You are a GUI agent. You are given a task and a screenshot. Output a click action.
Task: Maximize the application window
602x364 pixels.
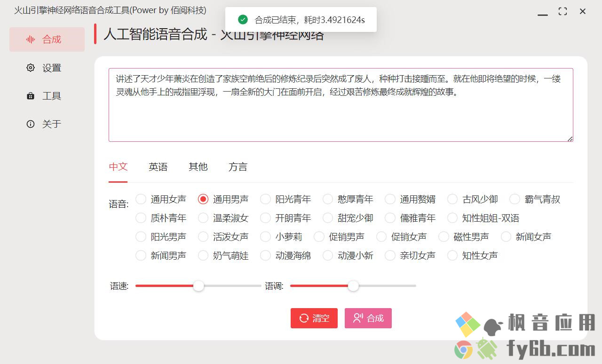562,11
